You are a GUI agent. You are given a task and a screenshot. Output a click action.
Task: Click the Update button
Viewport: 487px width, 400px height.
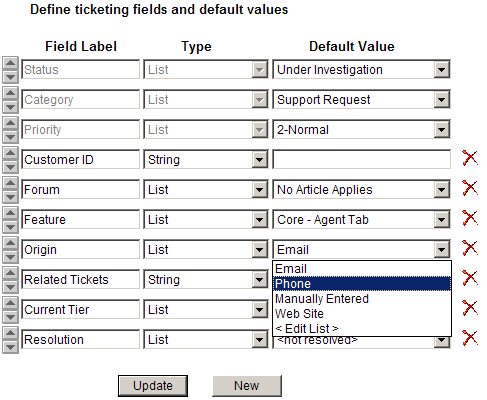tap(153, 386)
